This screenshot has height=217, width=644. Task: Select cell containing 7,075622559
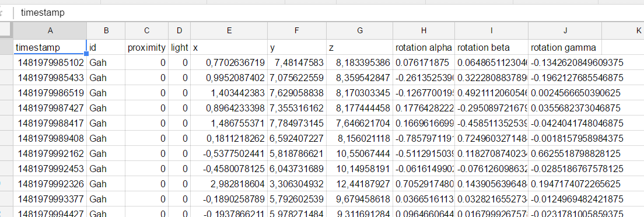tap(297, 78)
